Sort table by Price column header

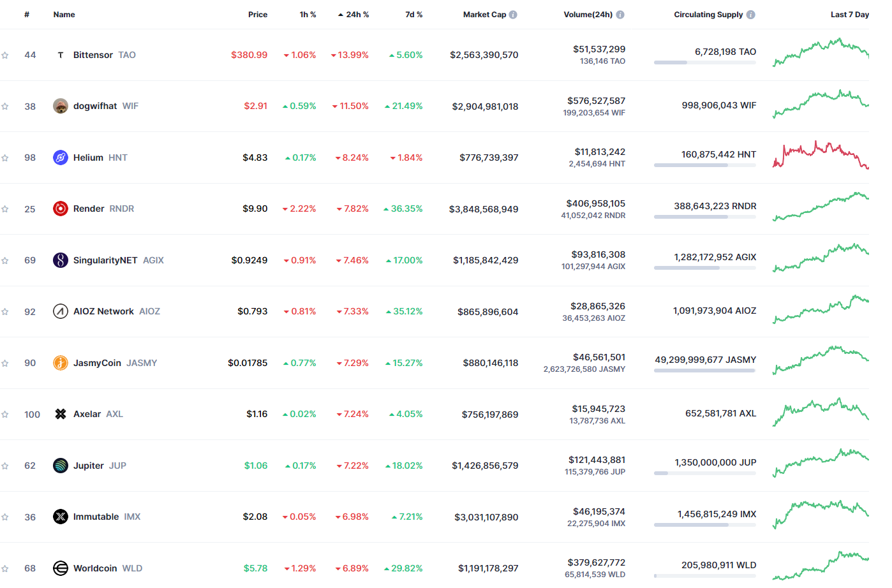click(x=258, y=15)
